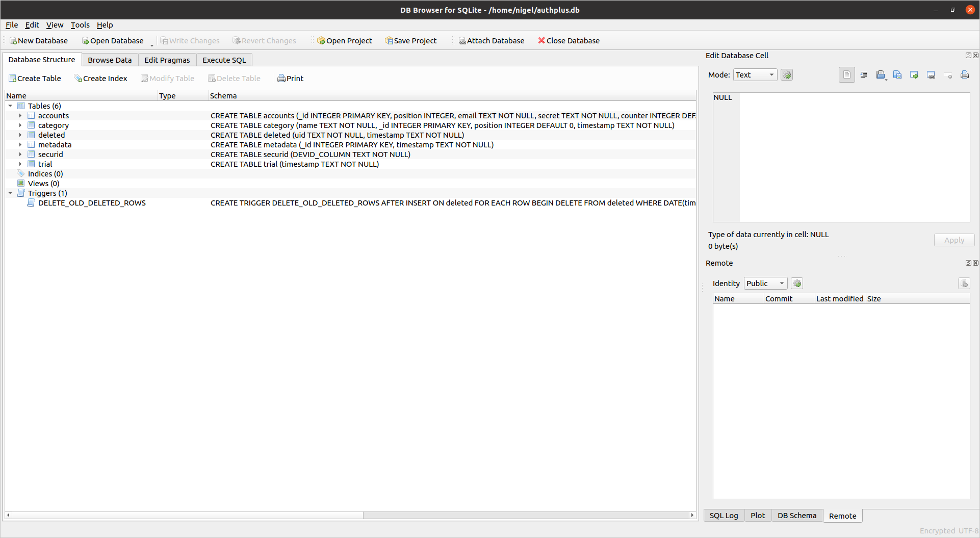The height and width of the screenshot is (538, 980).
Task: Expand the accounts table node
Action: click(20, 116)
